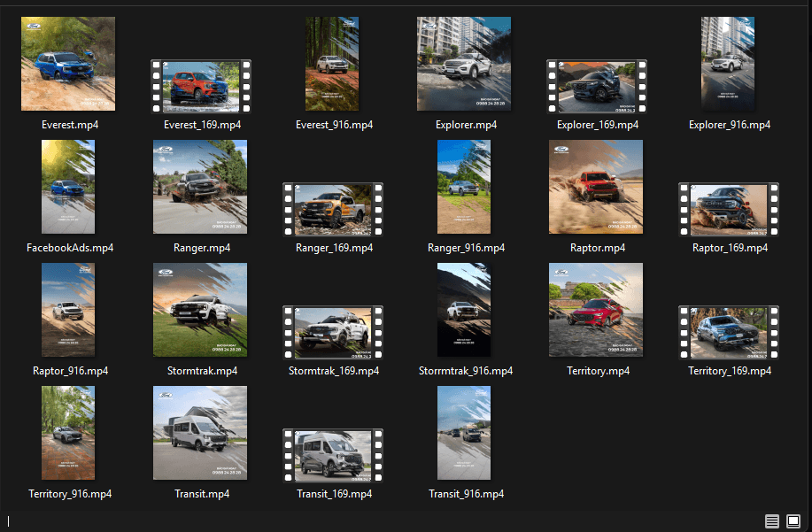Select the Explorer_916.mp4 thumbnail

pos(728,64)
